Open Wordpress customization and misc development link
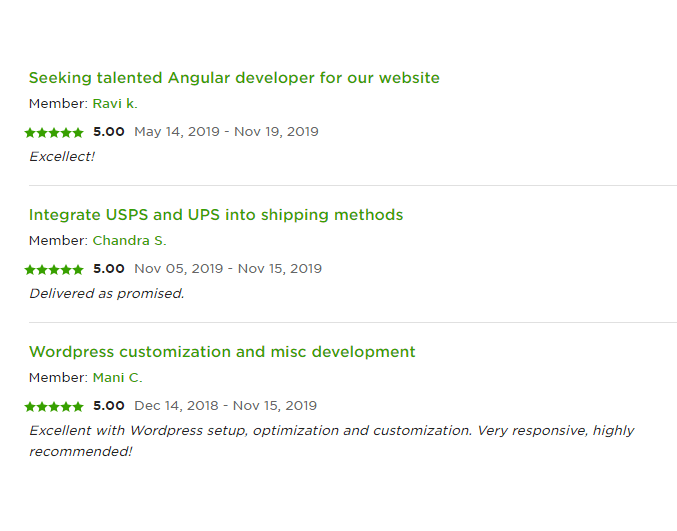The width and height of the screenshot is (677, 531). point(222,352)
